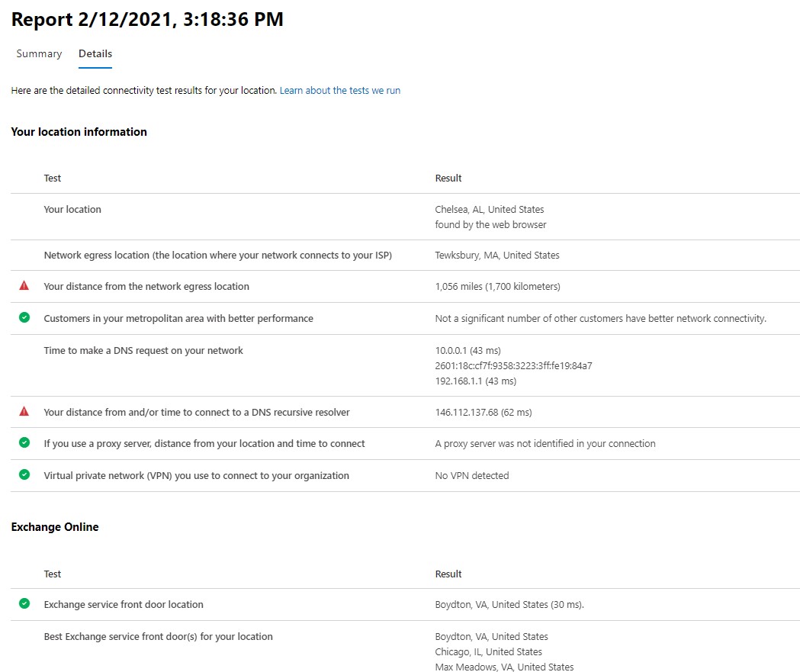Click the Tewksbury, MA egress location result
The width and height of the screenshot is (800, 672).
pos(497,255)
